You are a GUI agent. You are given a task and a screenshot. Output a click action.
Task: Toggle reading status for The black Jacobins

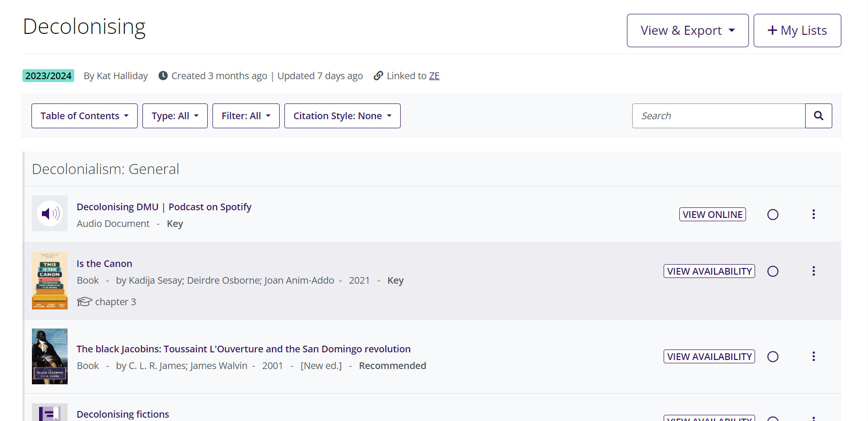pos(773,357)
